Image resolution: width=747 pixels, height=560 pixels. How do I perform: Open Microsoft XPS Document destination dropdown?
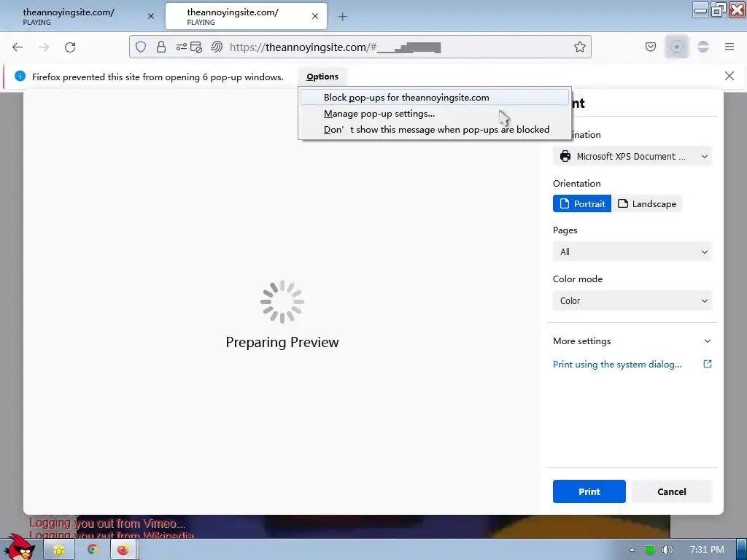pyautogui.click(x=632, y=156)
